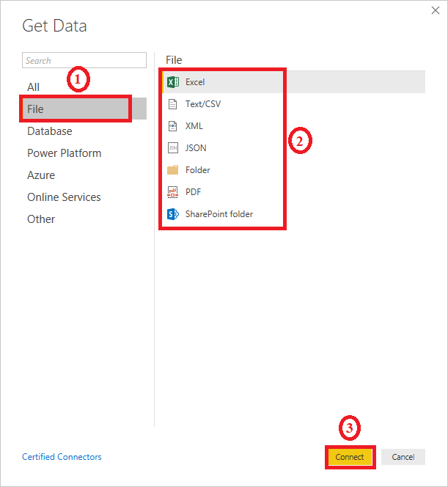Click the JSON file icon
Screen dimensions: 448x487
tap(172, 148)
